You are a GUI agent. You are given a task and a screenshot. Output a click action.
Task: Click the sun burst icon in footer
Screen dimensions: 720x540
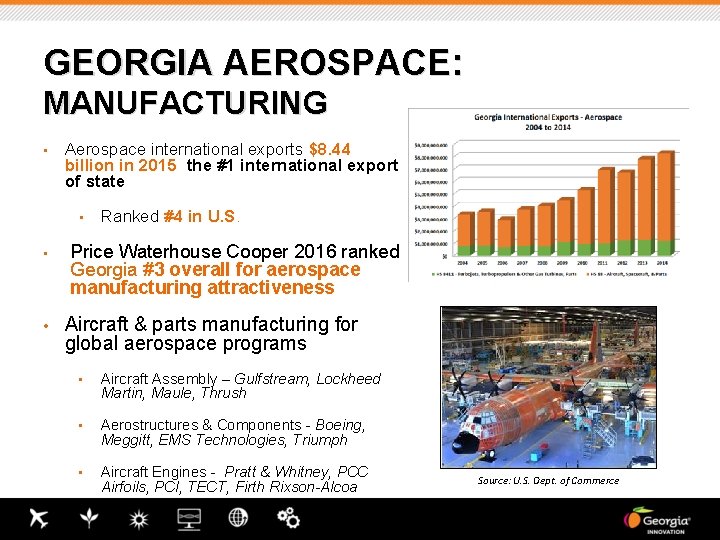tap(139, 519)
